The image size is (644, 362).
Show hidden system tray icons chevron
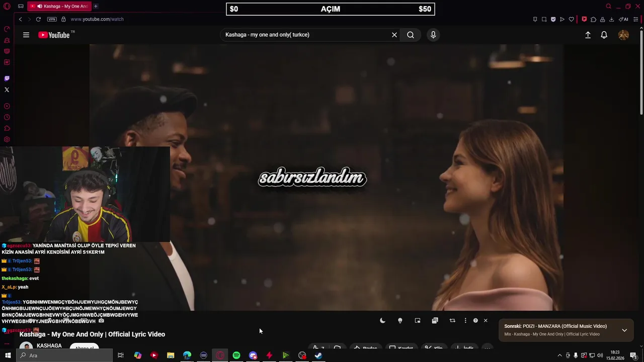coord(559,355)
